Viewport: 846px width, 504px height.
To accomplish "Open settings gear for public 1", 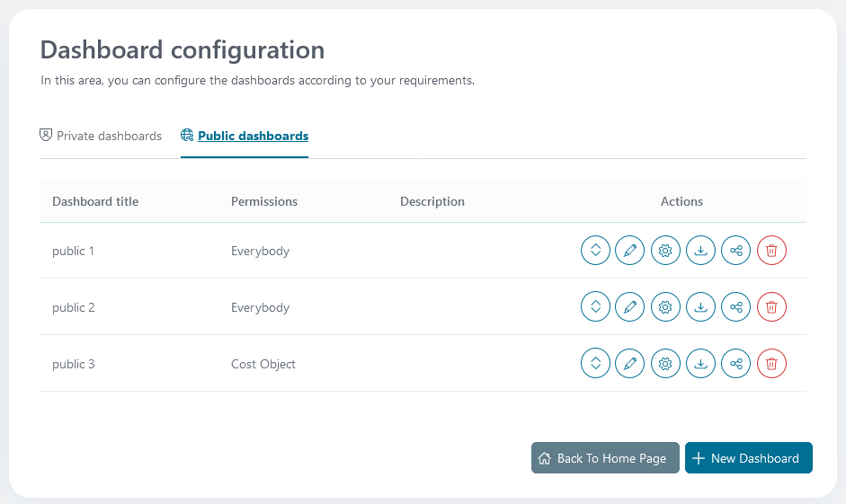I will point(665,251).
